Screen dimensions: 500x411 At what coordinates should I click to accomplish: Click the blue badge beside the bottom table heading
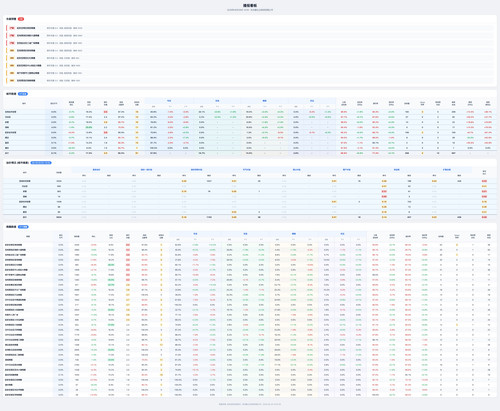pyautogui.click(x=23, y=227)
